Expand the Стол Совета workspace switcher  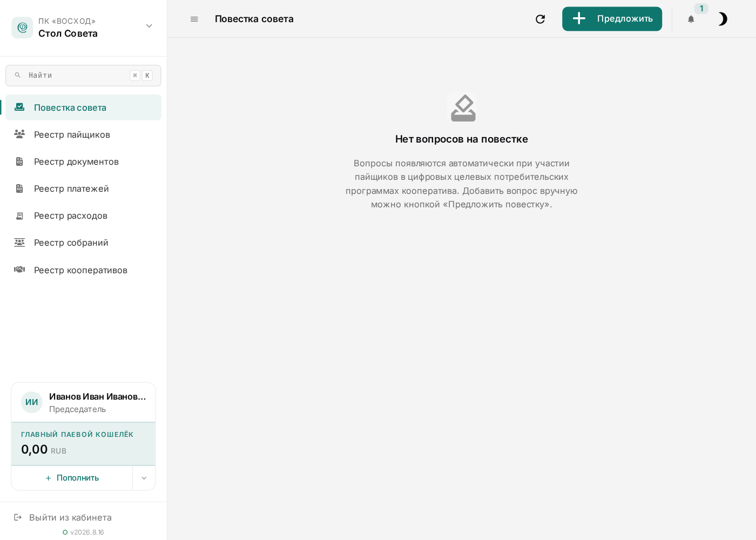tap(149, 26)
